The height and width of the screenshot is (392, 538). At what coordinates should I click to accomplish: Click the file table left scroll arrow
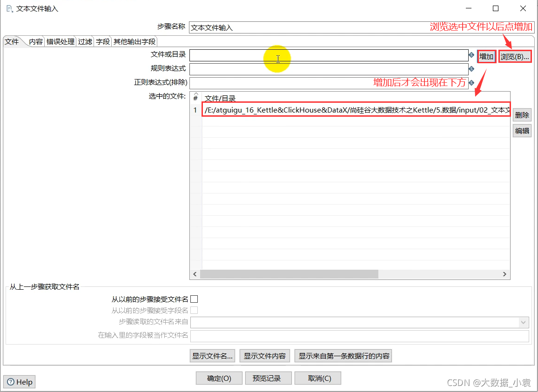click(x=195, y=274)
